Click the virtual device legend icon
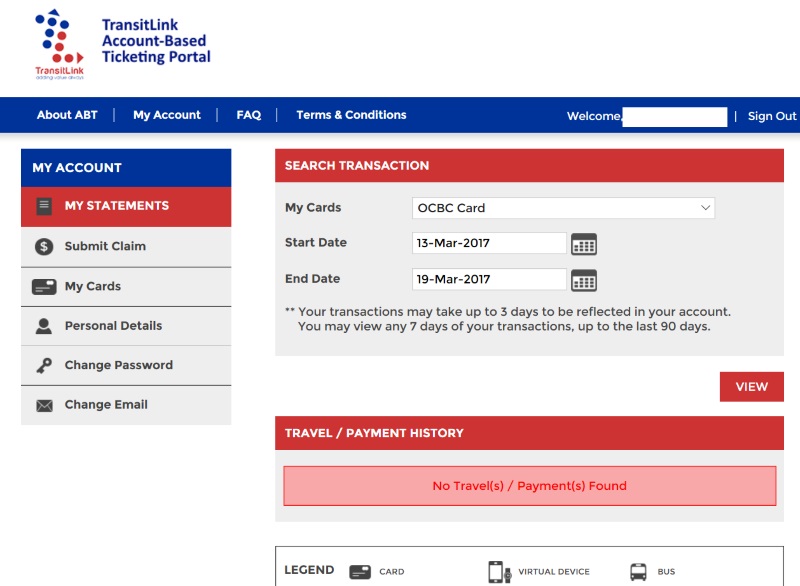Image resolution: width=800 pixels, height=586 pixels. [x=499, y=572]
